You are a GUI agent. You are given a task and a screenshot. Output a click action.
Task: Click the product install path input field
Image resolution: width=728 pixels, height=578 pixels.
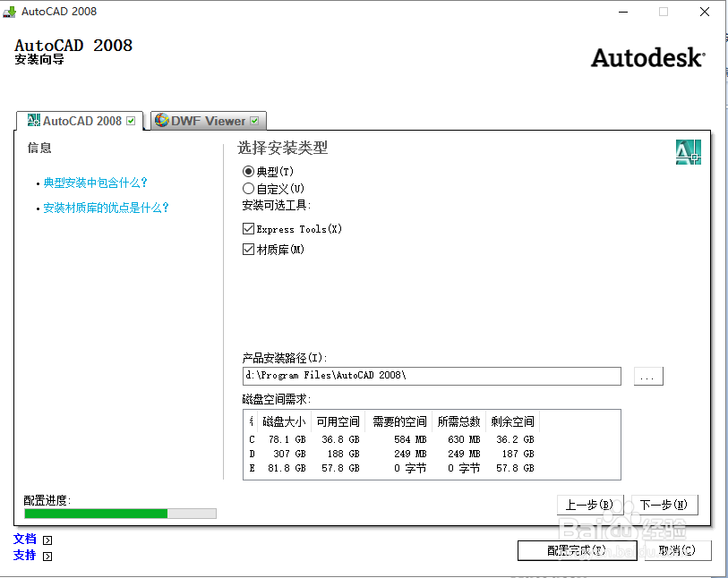pos(430,376)
